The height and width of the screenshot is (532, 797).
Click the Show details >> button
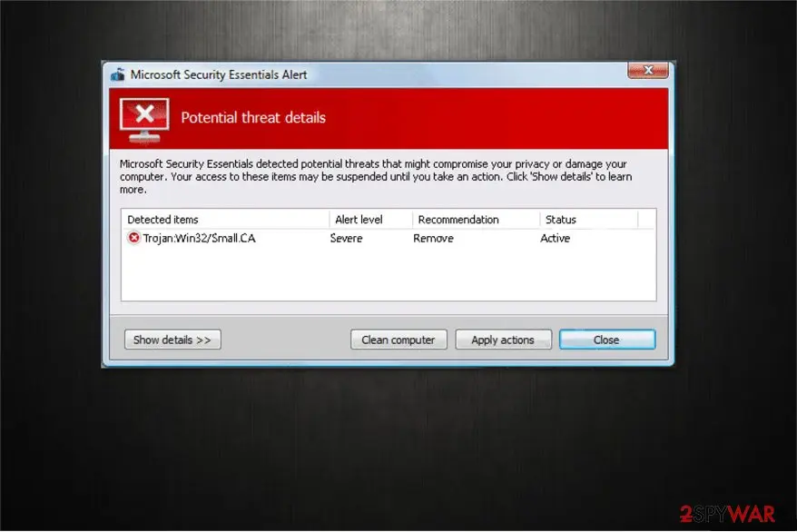click(172, 340)
